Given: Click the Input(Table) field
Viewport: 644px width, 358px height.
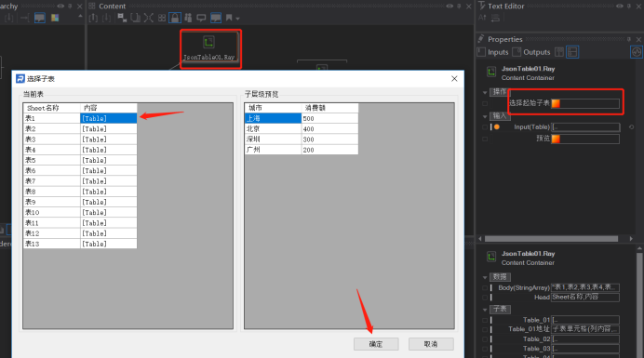Looking at the screenshot, I should (585, 127).
